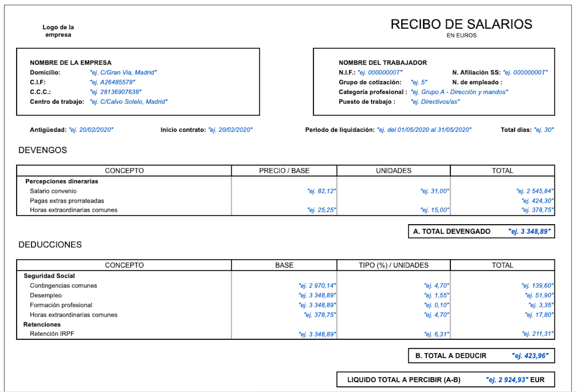Screen dimensions: 577x392
Task: Click the 'Desempleo' row label
Action: (x=46, y=295)
